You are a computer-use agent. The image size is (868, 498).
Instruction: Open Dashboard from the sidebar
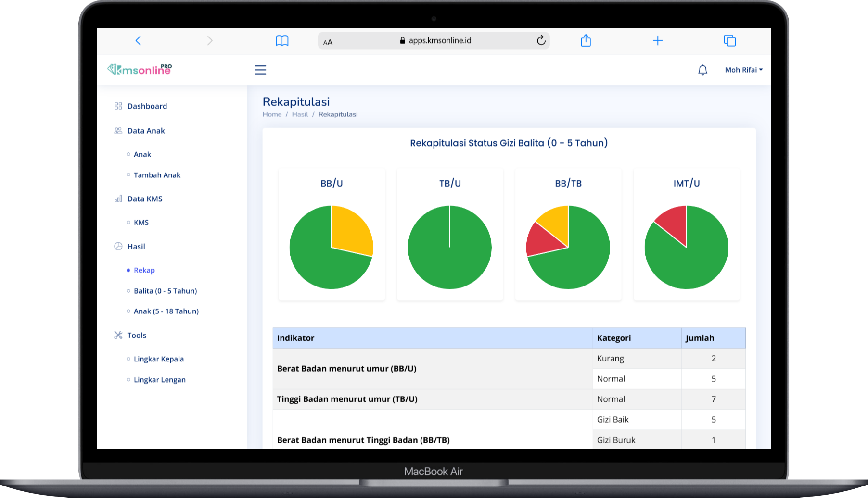point(147,106)
